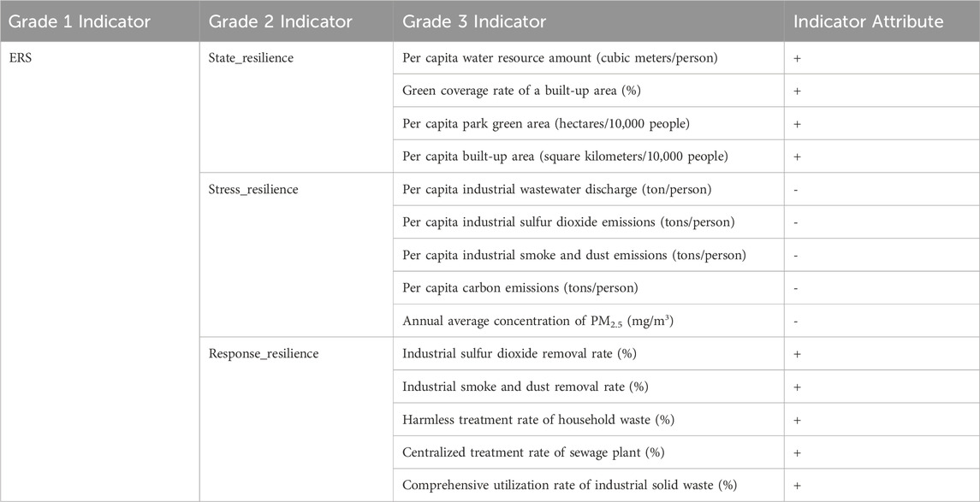Click Harmless treatment rate of household waste
Viewport: 980px width, 502px height.
click(538, 419)
